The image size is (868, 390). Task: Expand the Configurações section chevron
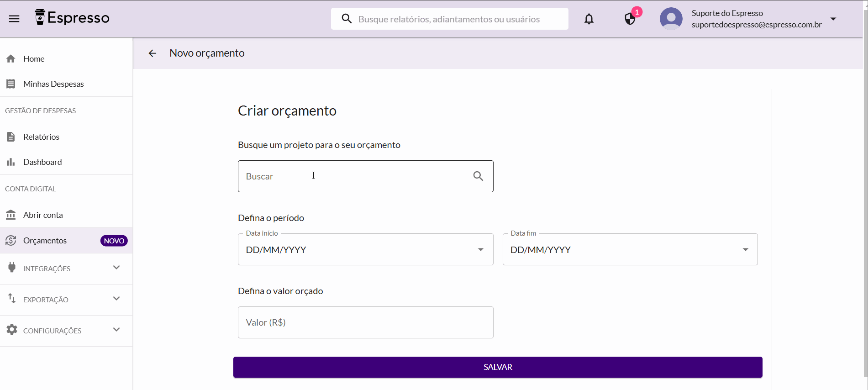(116, 329)
